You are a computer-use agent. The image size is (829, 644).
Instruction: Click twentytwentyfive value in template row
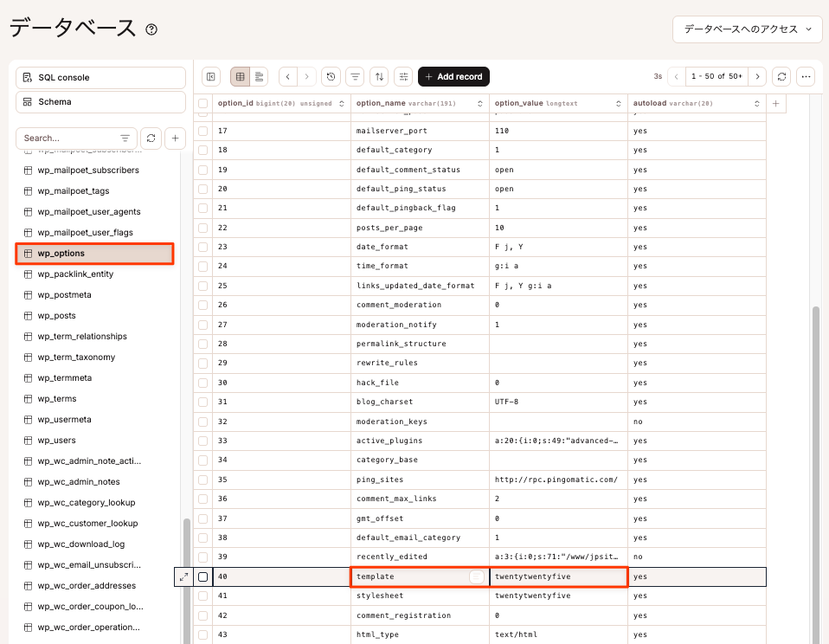(x=559, y=576)
